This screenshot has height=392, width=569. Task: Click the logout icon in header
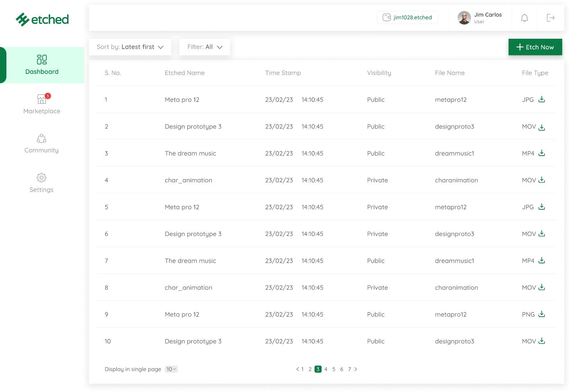(551, 18)
